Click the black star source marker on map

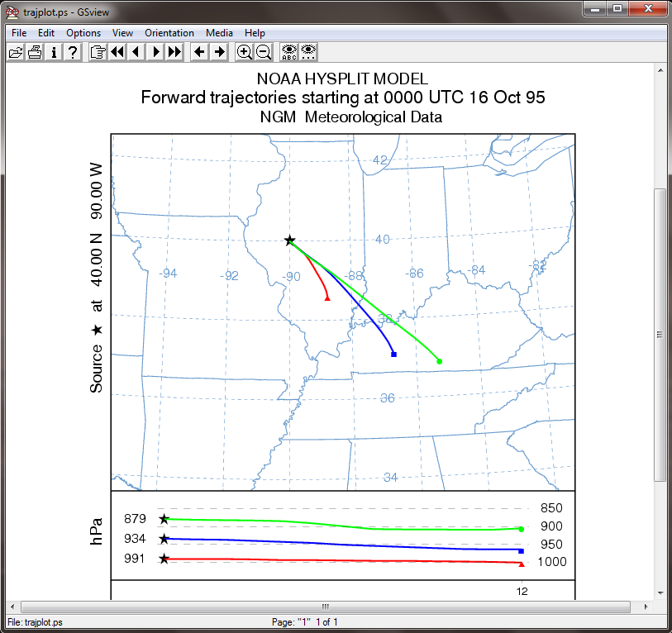coord(290,240)
